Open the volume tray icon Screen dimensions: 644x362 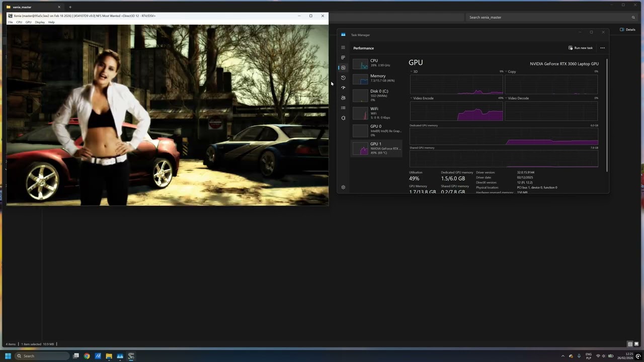point(604,356)
